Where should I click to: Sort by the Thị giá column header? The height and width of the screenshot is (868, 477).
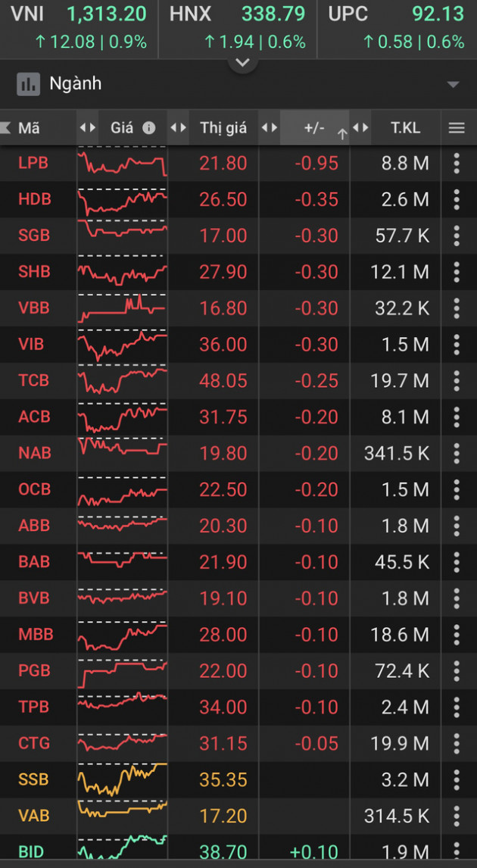pyautogui.click(x=223, y=128)
